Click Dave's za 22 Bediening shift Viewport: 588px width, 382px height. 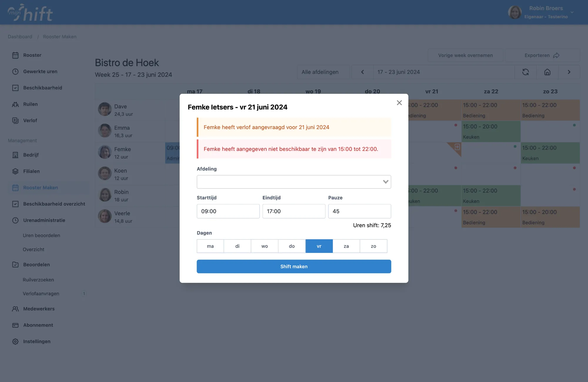[x=491, y=110]
